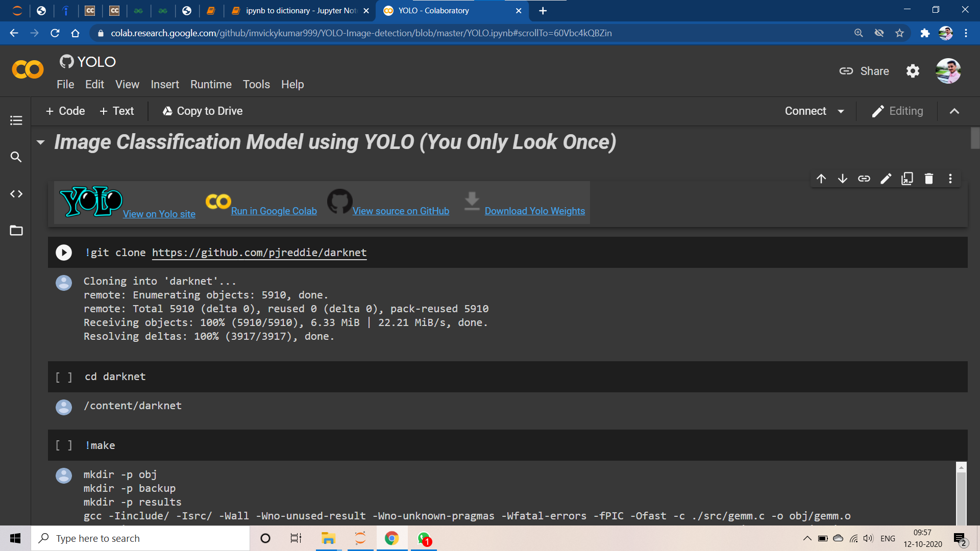Open the Connect dropdown arrow
The height and width of the screenshot is (551, 980).
click(841, 111)
